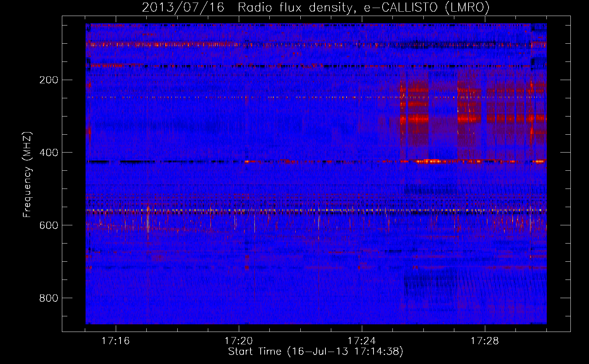Click the 'Frequency (MHZ)' axis label

pyautogui.click(x=27, y=174)
